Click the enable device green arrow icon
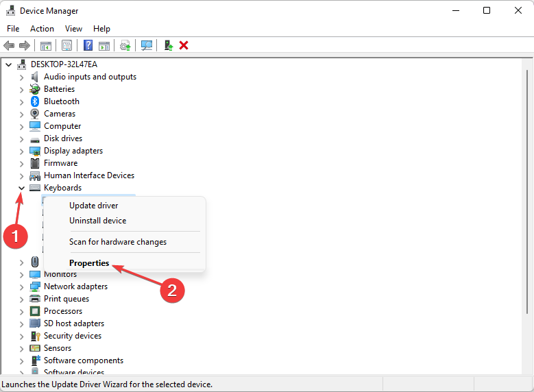 [x=169, y=45]
